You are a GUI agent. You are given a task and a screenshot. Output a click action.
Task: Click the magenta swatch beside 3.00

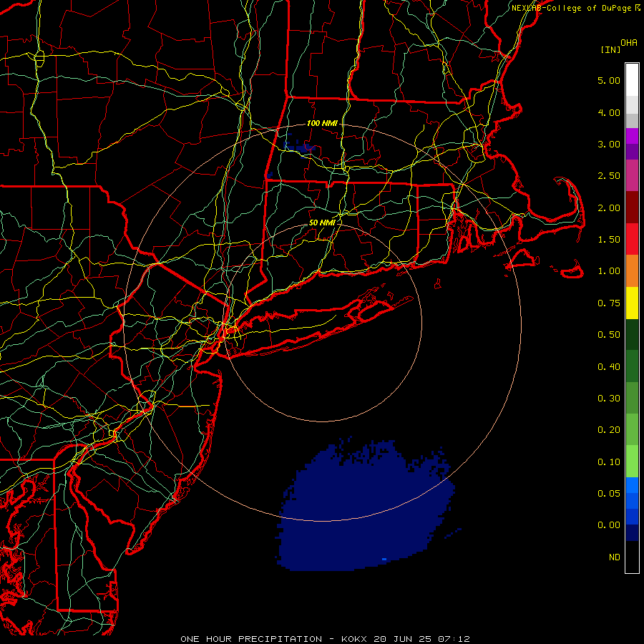point(632,136)
